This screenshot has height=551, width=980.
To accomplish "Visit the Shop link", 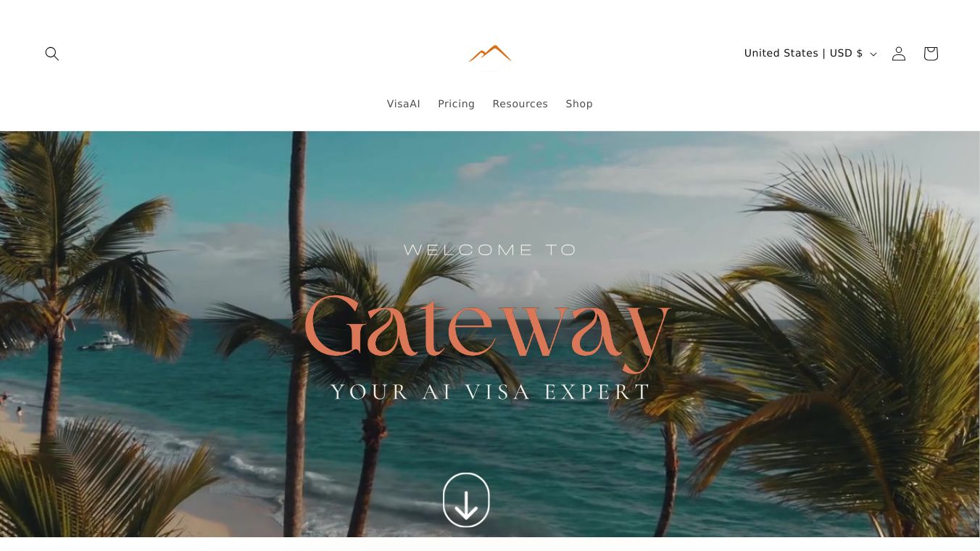I will pyautogui.click(x=579, y=104).
